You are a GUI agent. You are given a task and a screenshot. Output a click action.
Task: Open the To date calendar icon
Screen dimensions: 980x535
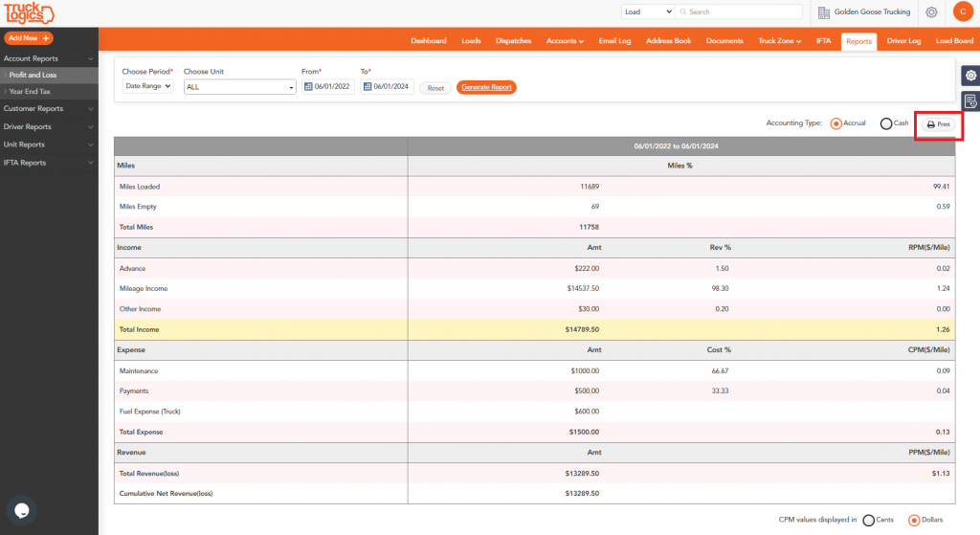(367, 87)
